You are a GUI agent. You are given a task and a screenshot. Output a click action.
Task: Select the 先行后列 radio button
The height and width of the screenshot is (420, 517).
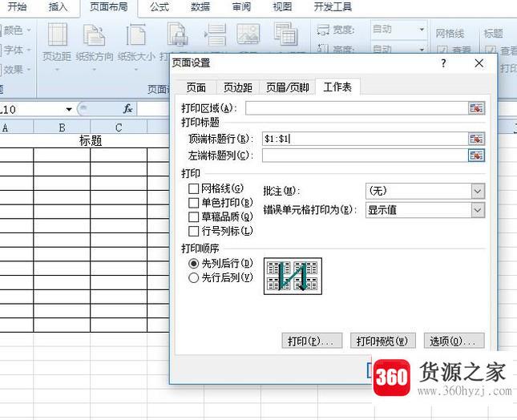click(193, 277)
